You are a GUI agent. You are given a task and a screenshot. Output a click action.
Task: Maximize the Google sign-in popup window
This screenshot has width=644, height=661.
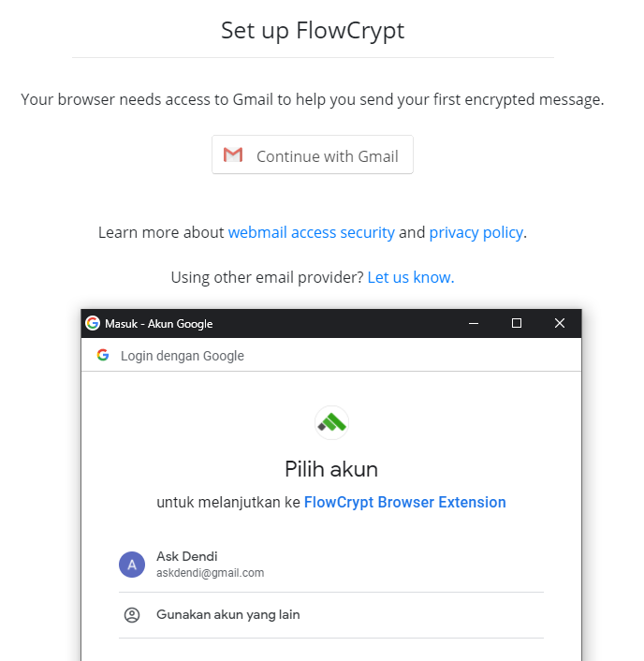click(x=517, y=323)
